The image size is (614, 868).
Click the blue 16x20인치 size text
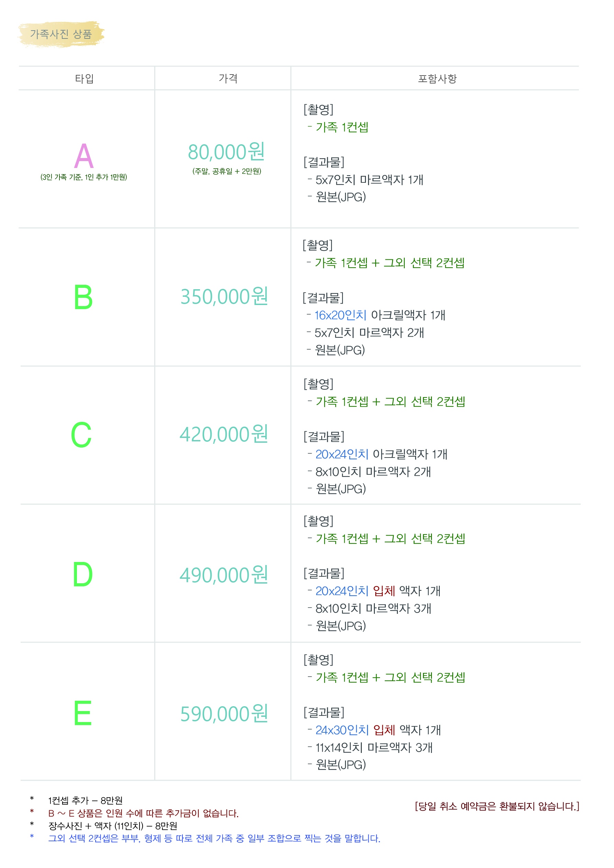click(341, 315)
